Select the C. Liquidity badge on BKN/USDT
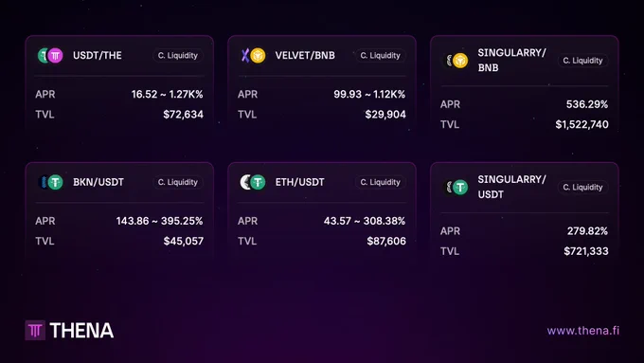 (178, 182)
